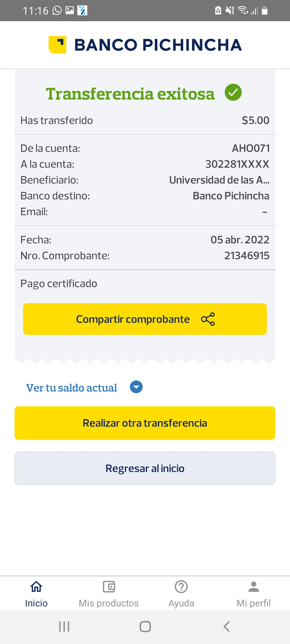Tap Regresar al inicio button
The width and height of the screenshot is (290, 644).
(x=145, y=468)
